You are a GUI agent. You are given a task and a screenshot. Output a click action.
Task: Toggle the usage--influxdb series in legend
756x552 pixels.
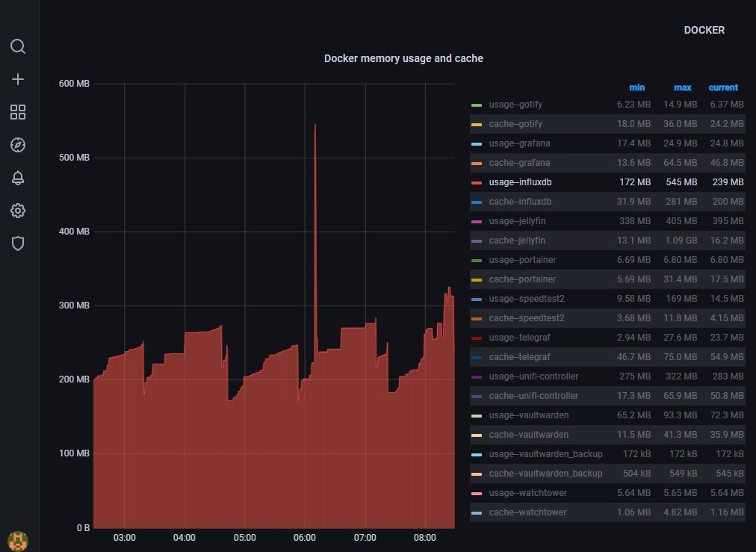click(x=520, y=182)
